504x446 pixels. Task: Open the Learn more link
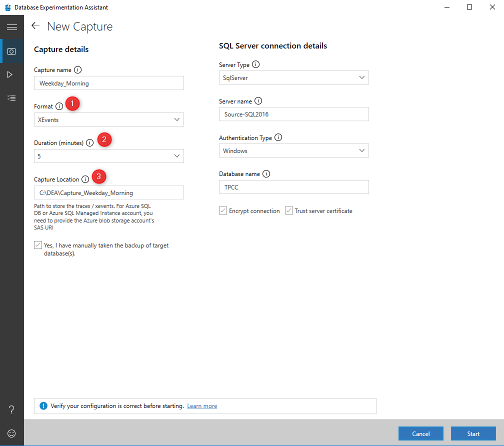pos(202,405)
